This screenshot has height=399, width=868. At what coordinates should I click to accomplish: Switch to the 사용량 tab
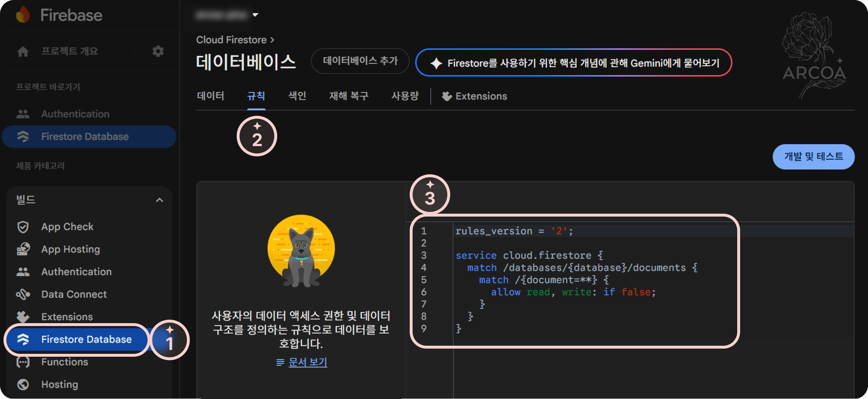[x=405, y=96]
